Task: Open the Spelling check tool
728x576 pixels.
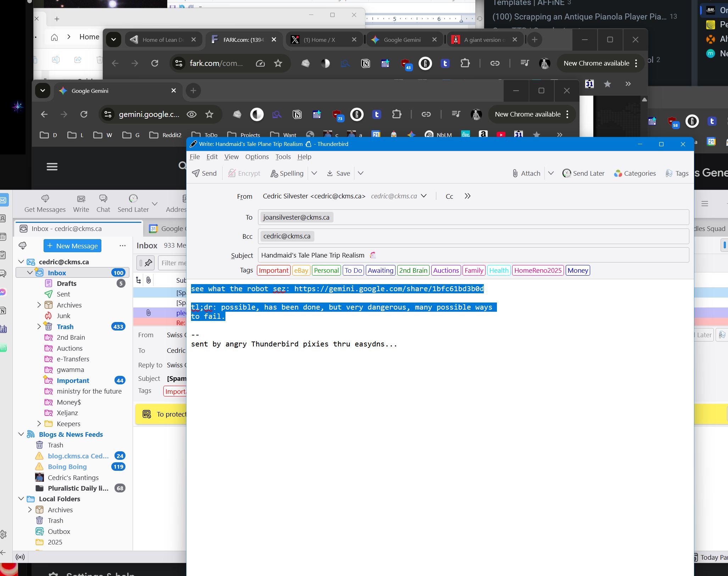Action: point(287,173)
